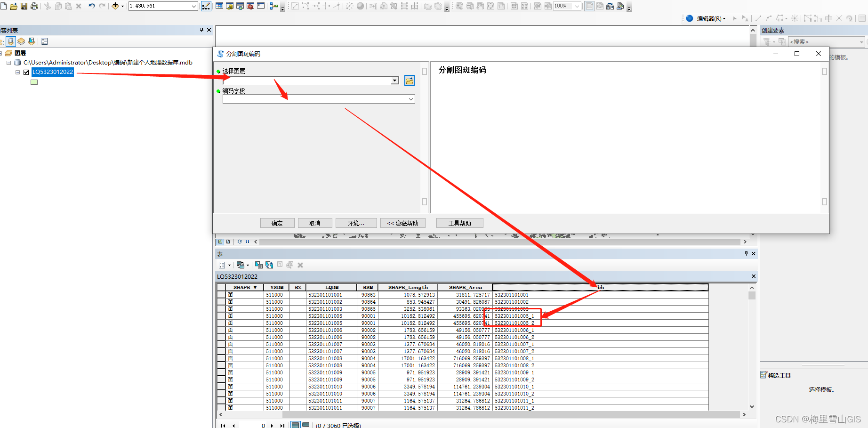Show selected records button at table bottom
Screen dimensions: 868x428
pos(305,425)
